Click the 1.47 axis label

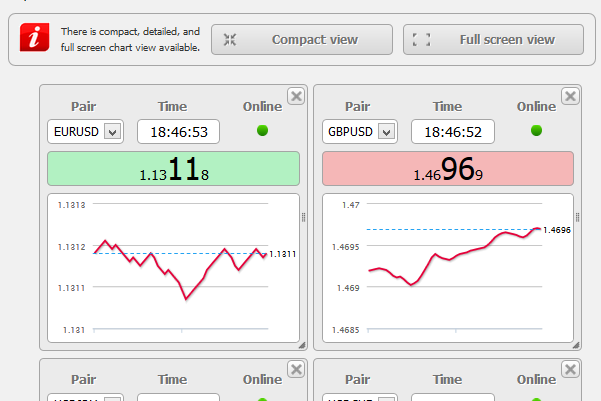[x=351, y=205]
